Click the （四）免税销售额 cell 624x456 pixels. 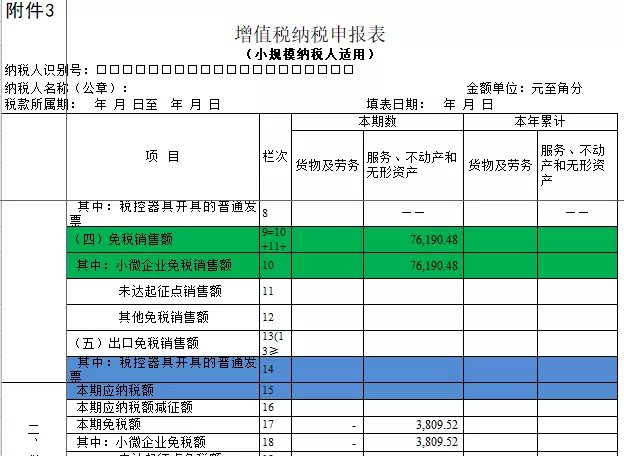tap(163, 240)
